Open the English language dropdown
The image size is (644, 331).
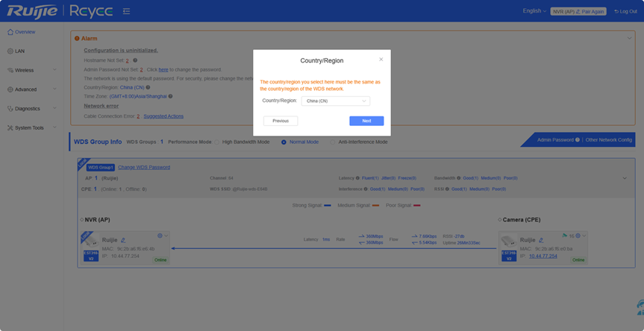pos(534,11)
